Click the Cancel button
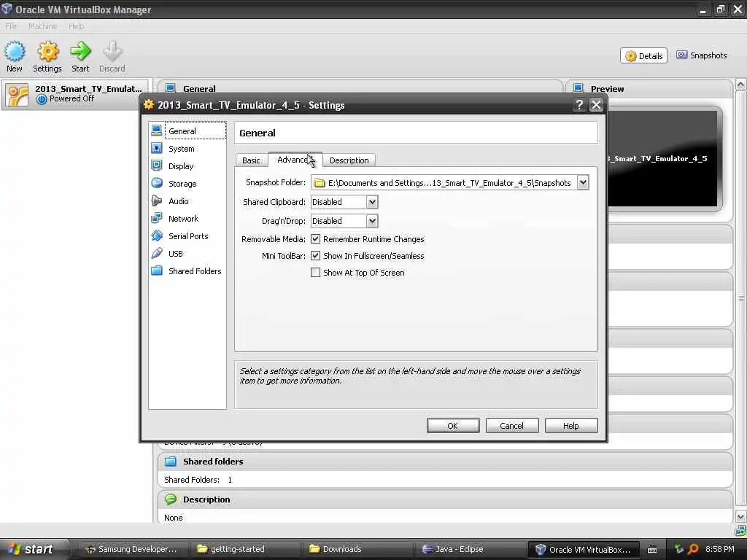This screenshot has width=747, height=560. pyautogui.click(x=511, y=426)
